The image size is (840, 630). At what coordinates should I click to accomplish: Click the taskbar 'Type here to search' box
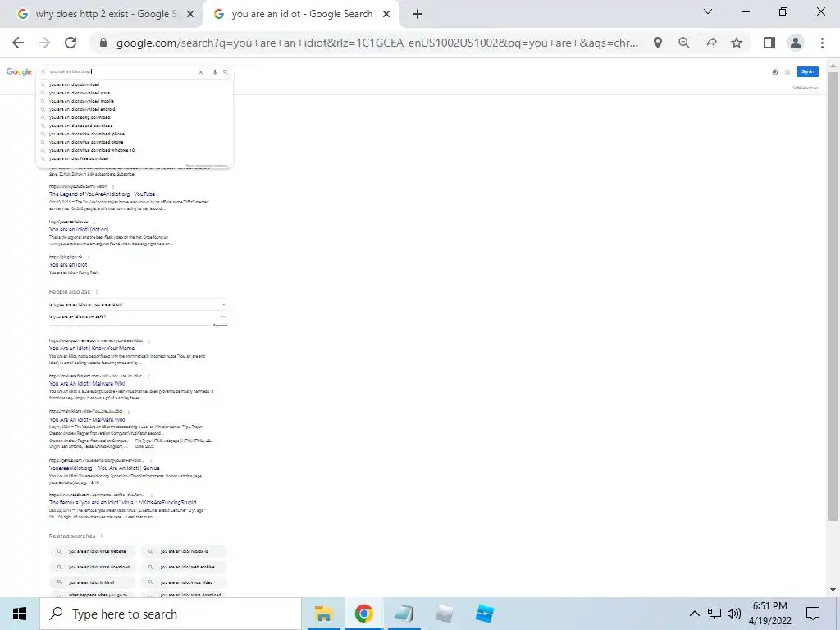click(171, 614)
